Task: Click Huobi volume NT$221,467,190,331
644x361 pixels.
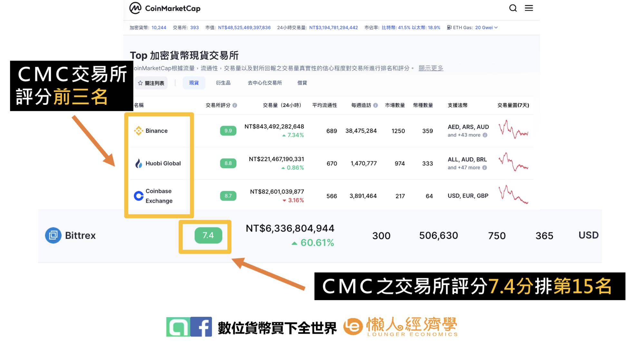Action: tap(276, 159)
